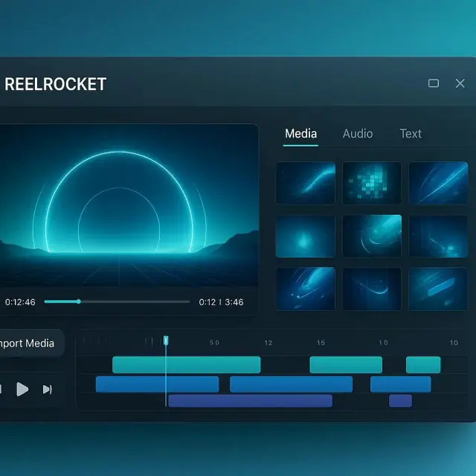Select the pixel grid media thumbnail
The image size is (476, 476).
point(372,183)
